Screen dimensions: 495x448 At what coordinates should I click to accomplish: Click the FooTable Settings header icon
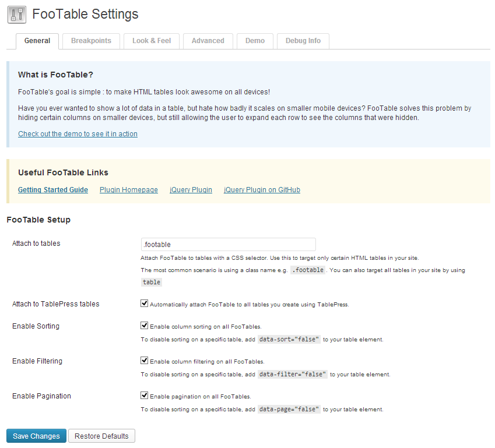(17, 14)
